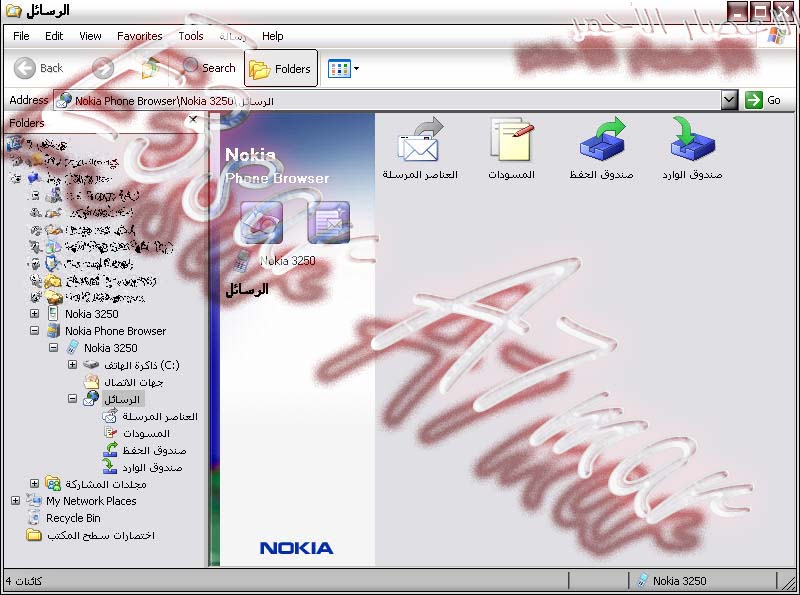This screenshot has width=800, height=595.
Task: Expand the first Nokia 3250 tree node
Action: click(x=34, y=313)
